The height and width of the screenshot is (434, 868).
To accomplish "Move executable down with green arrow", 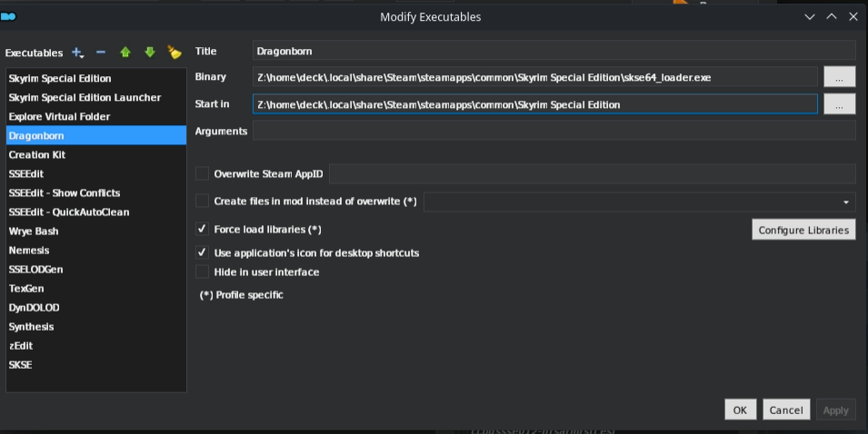I will click(149, 53).
